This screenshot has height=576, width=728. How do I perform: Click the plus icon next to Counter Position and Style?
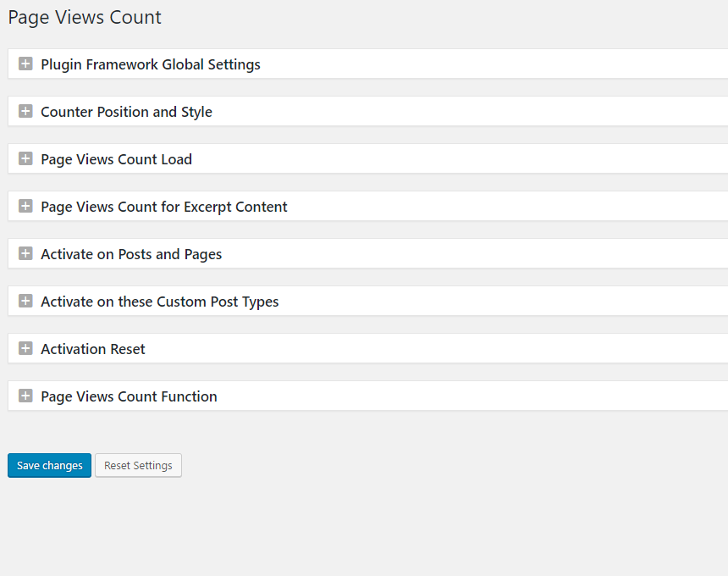click(25, 112)
